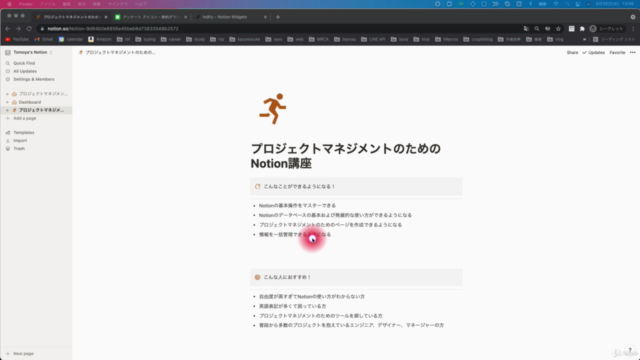Close the Indify – Notion Widgets tab
The width and height of the screenshot is (640, 360).
(x=265, y=17)
